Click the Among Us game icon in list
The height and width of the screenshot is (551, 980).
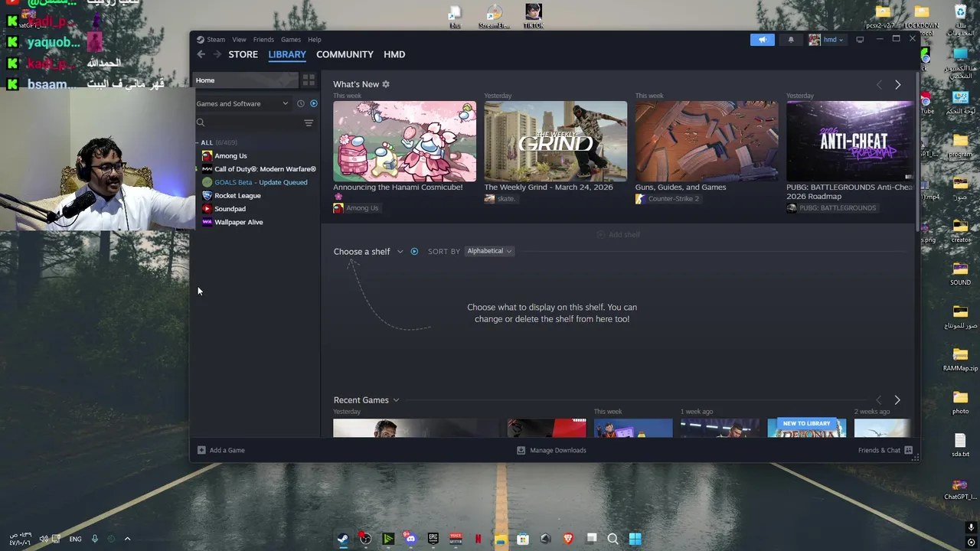207,155
